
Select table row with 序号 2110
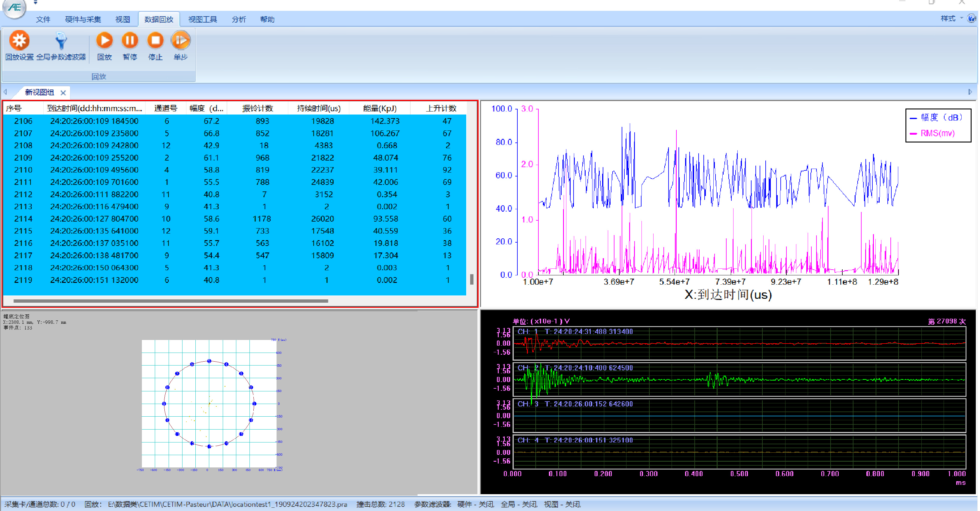point(235,170)
